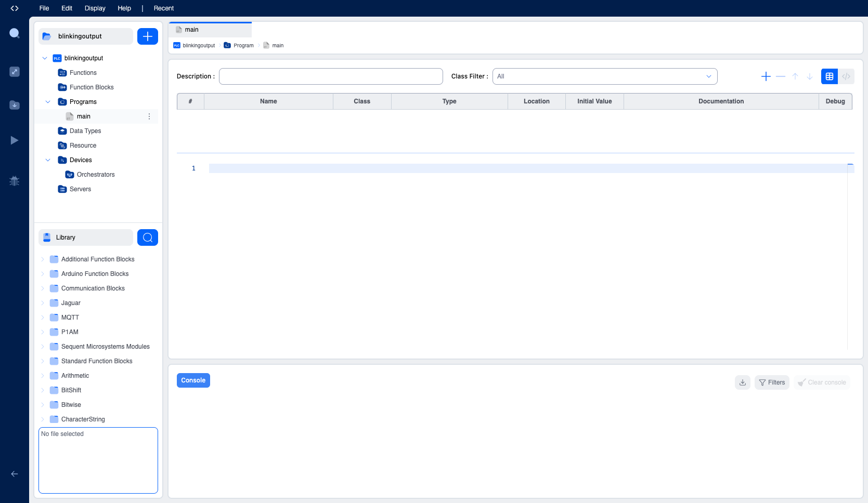
Task: Click the blue plus button beside blinkingoutput
Action: click(148, 36)
